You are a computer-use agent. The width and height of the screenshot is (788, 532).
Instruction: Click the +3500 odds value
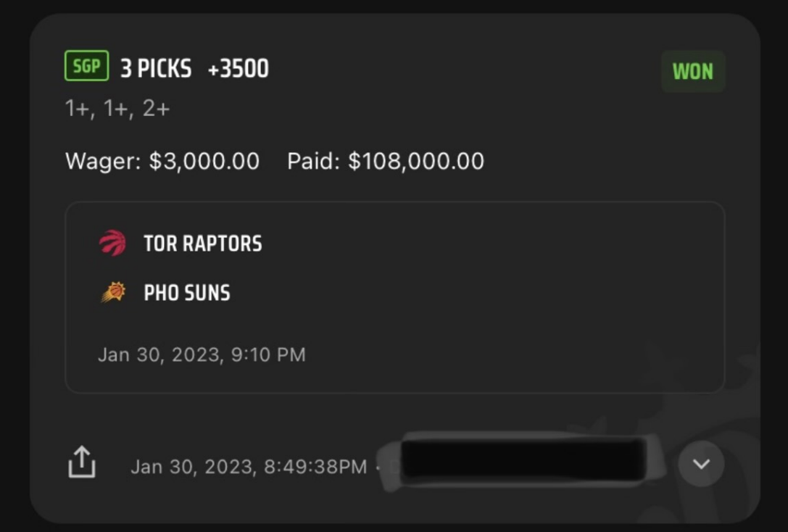pos(238,69)
